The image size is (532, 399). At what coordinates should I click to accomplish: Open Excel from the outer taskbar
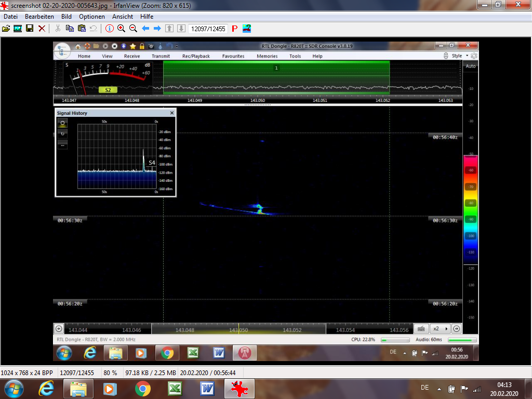[x=175, y=389]
